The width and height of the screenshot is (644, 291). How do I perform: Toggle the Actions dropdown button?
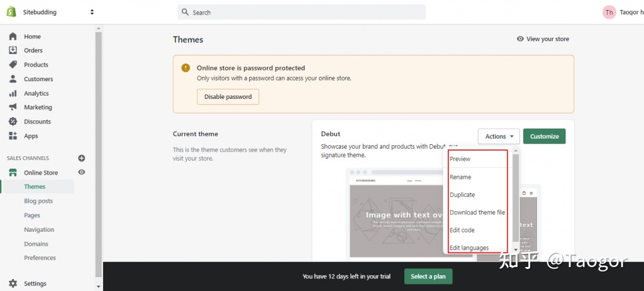pos(499,136)
